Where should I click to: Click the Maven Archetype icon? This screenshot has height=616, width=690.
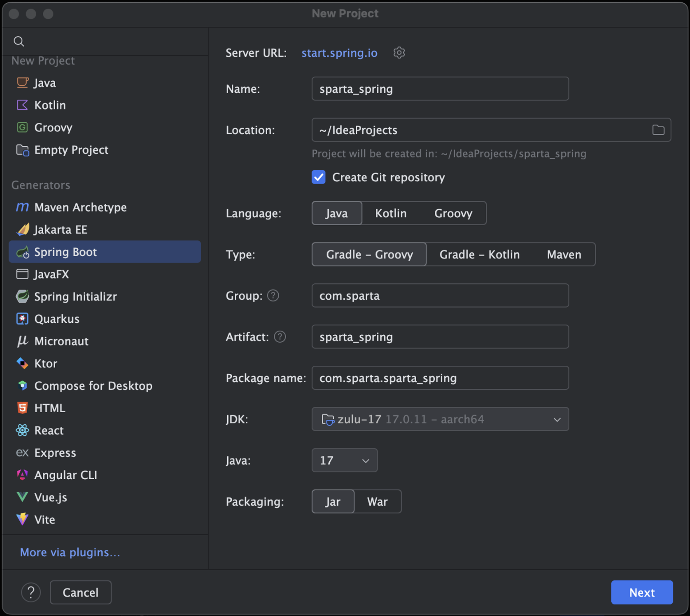click(22, 207)
